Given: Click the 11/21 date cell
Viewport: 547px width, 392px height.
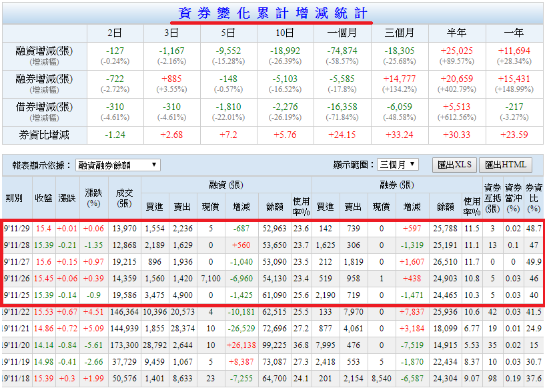Looking at the screenshot, I should coord(16,329).
